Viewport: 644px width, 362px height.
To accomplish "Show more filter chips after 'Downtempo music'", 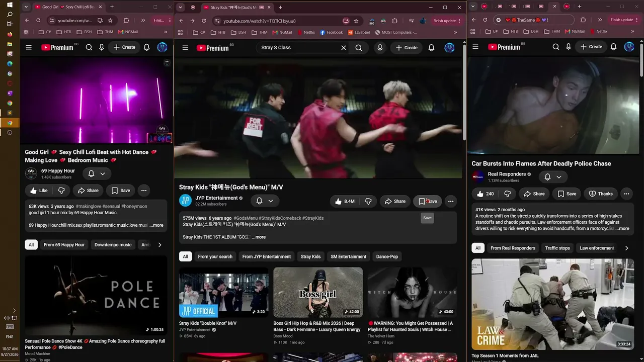I will tap(159, 245).
